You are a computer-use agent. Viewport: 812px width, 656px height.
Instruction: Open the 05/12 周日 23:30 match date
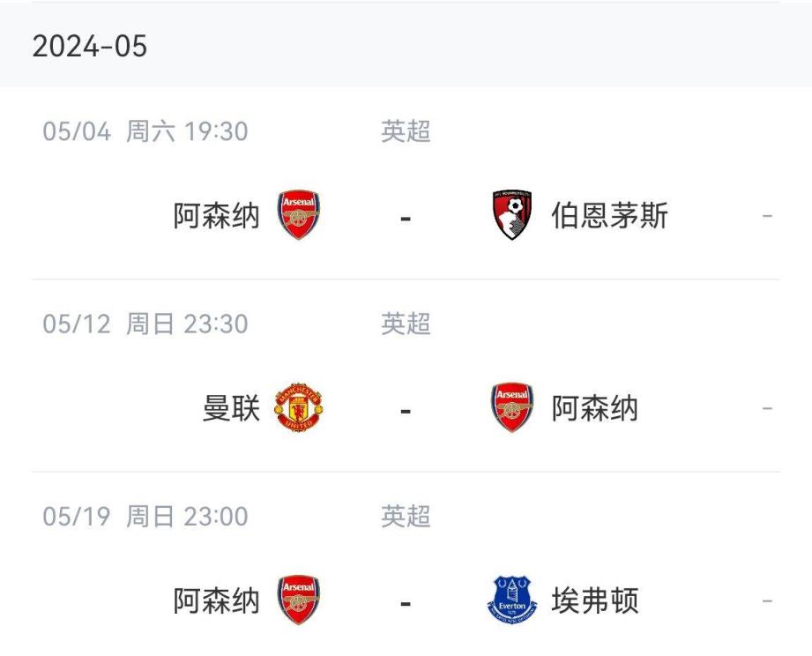tap(145, 324)
